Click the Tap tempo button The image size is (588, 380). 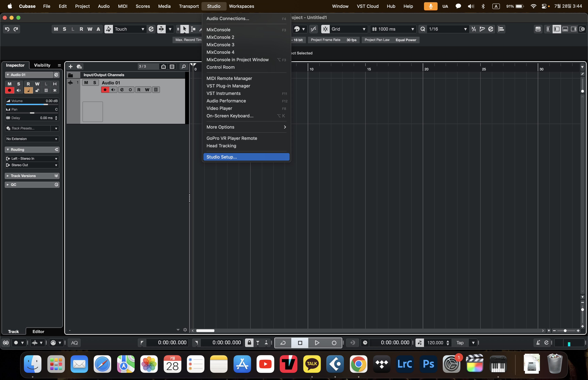pyautogui.click(x=460, y=343)
